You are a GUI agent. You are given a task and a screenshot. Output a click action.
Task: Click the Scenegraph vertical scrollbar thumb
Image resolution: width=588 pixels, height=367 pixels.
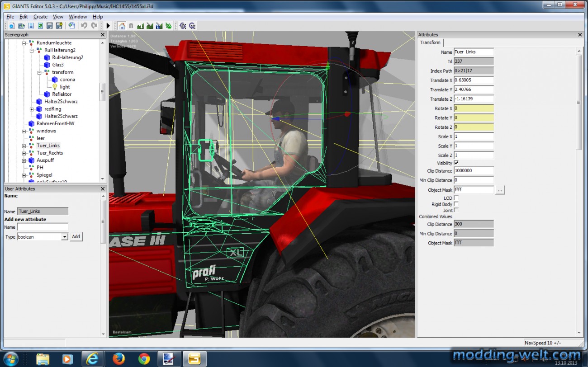click(103, 92)
